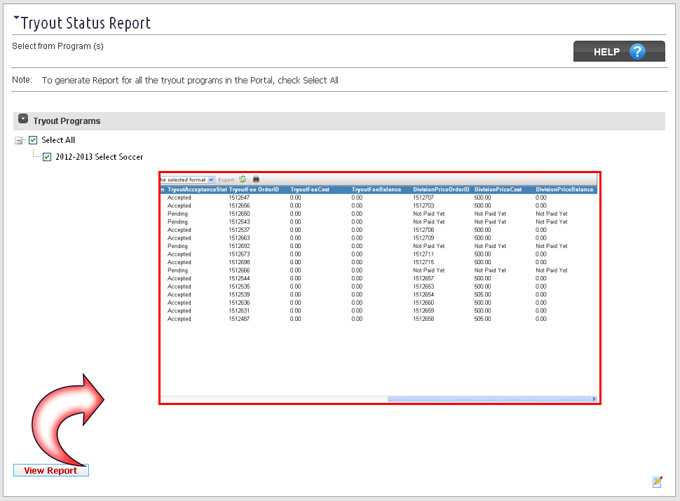Viewport: 680px width, 501px height.
Task: Select order ID 1512698 cell
Action: coord(239,262)
